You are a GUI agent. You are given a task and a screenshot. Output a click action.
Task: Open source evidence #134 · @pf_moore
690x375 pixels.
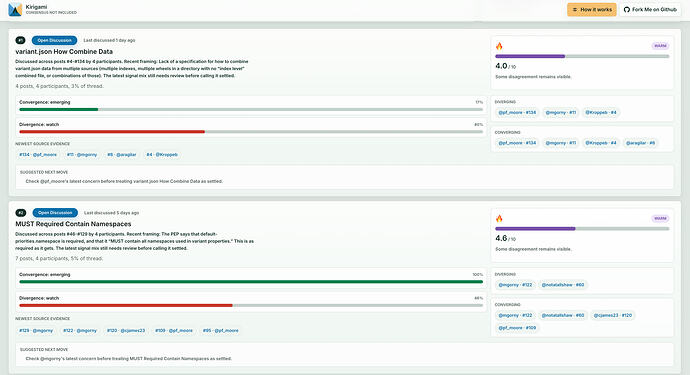coord(38,155)
